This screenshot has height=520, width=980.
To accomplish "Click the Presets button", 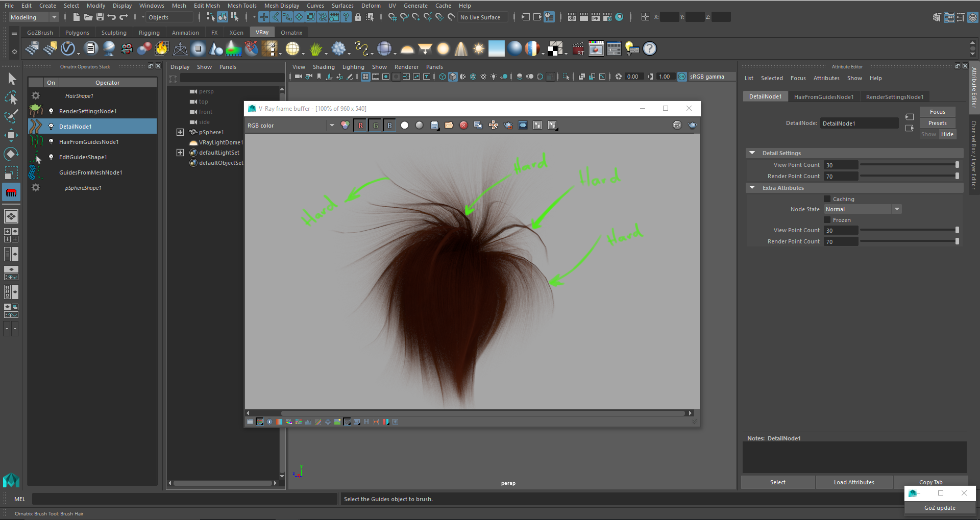I will 937,123.
